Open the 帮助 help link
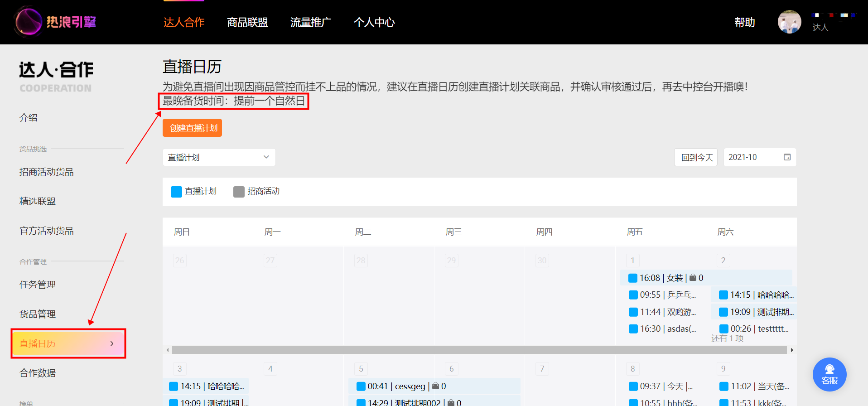 coord(744,22)
